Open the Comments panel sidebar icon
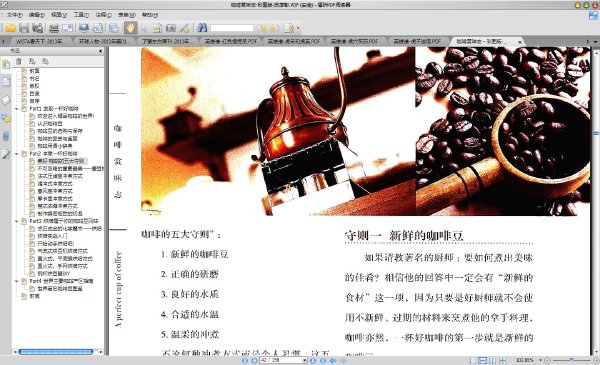Viewport: 600px width, 365px height. (x=6, y=119)
